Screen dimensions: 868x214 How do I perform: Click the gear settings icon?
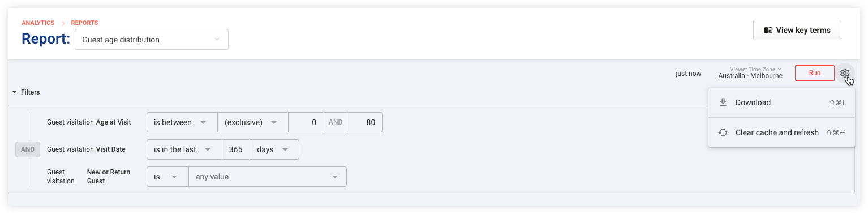click(x=845, y=73)
